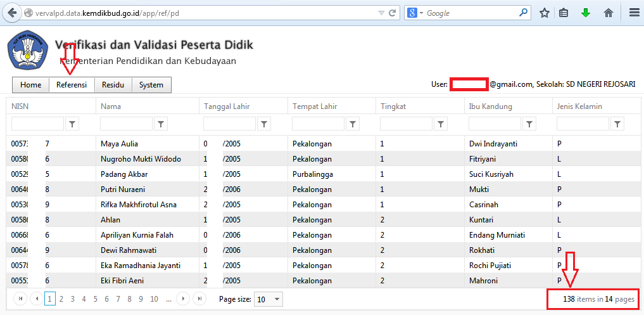The width and height of the screenshot is (644, 315).
Task: Open the Page size dropdown
Action: 268,299
